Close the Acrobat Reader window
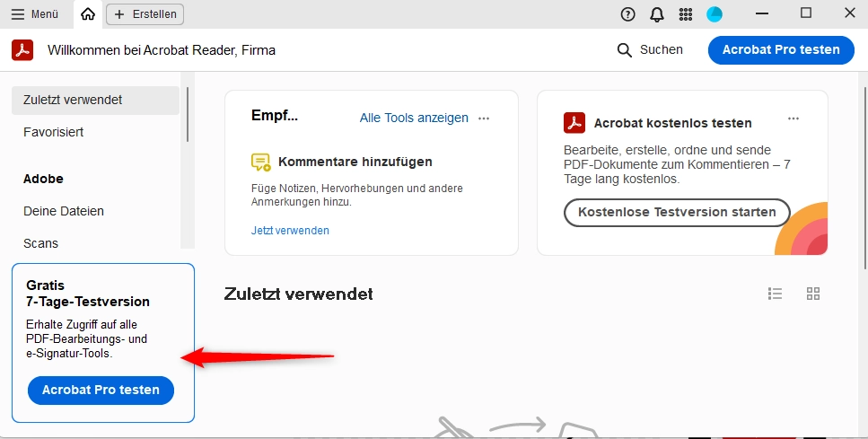 click(850, 13)
